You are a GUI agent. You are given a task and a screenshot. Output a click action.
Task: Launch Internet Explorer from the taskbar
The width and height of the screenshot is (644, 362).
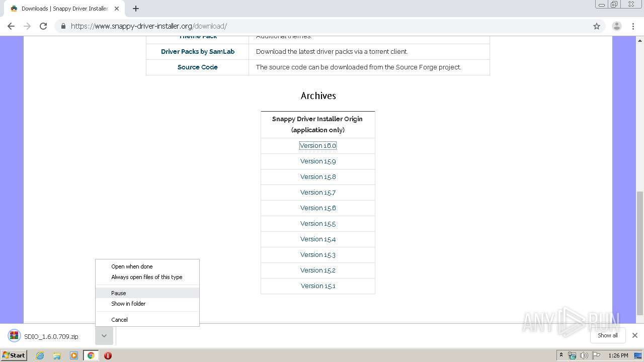coord(40,355)
